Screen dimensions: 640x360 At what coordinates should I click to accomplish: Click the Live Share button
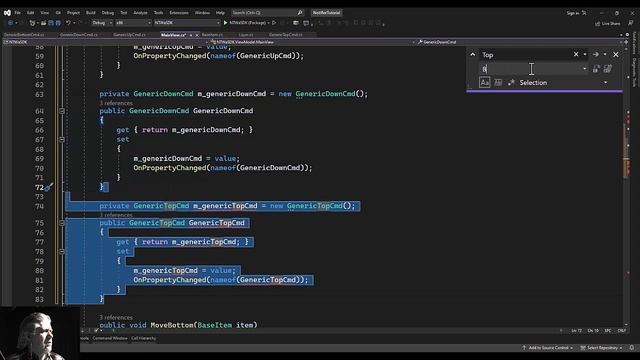[x=607, y=24]
